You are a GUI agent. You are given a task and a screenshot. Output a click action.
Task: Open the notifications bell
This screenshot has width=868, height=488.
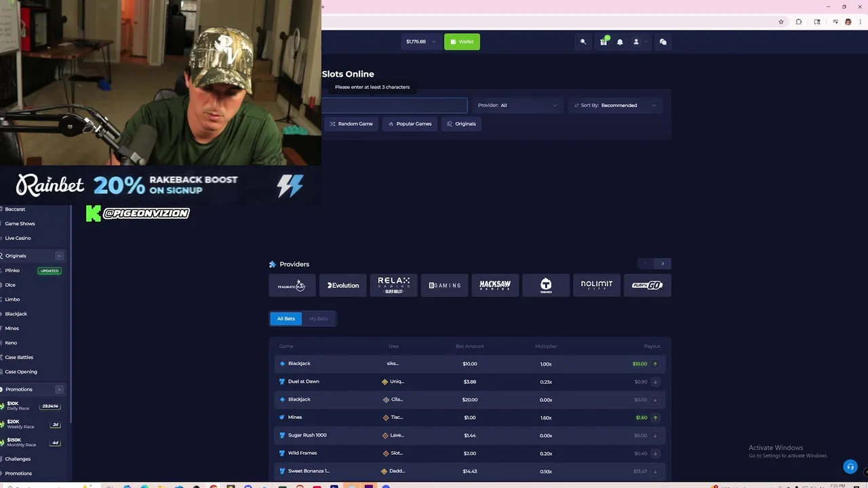click(x=620, y=42)
